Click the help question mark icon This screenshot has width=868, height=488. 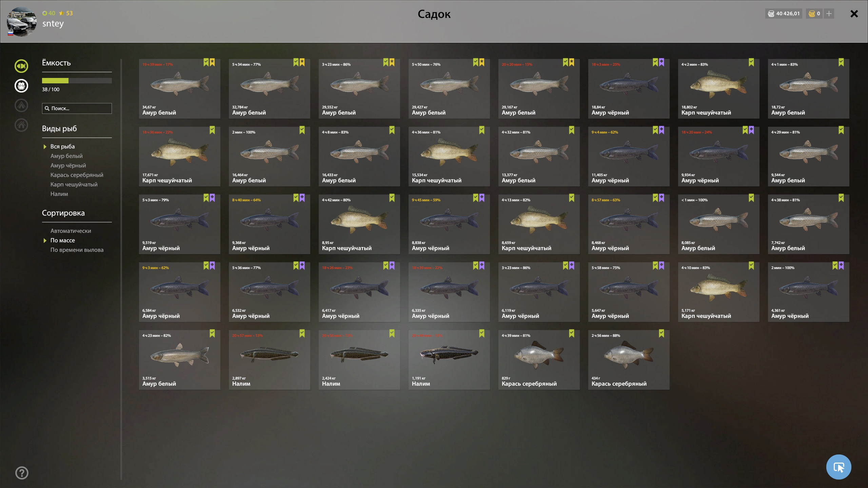[22, 473]
